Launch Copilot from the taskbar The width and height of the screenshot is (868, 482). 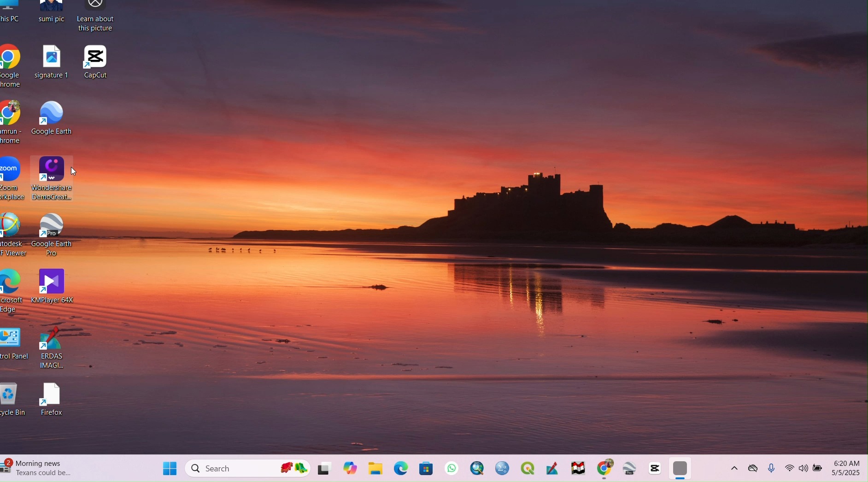click(x=351, y=469)
